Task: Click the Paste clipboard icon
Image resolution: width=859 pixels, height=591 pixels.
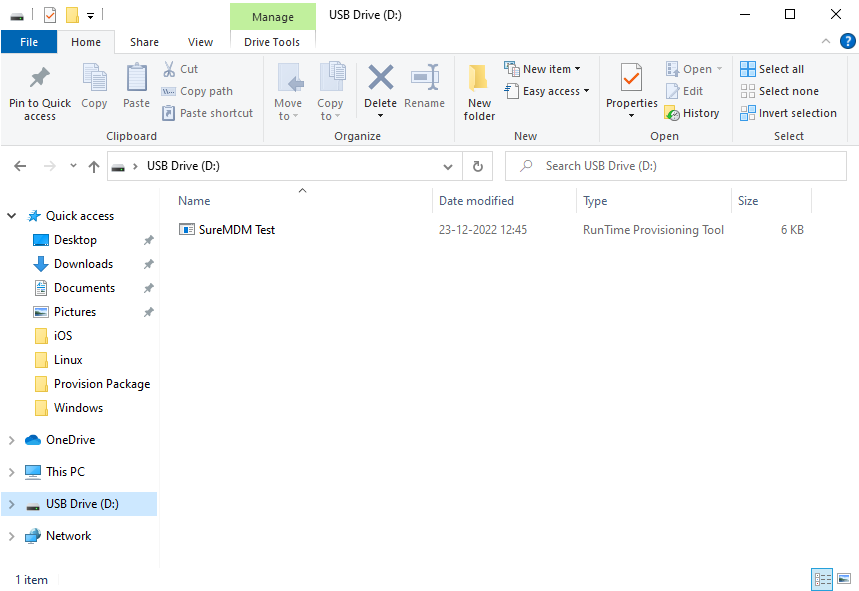Action: 136,77
